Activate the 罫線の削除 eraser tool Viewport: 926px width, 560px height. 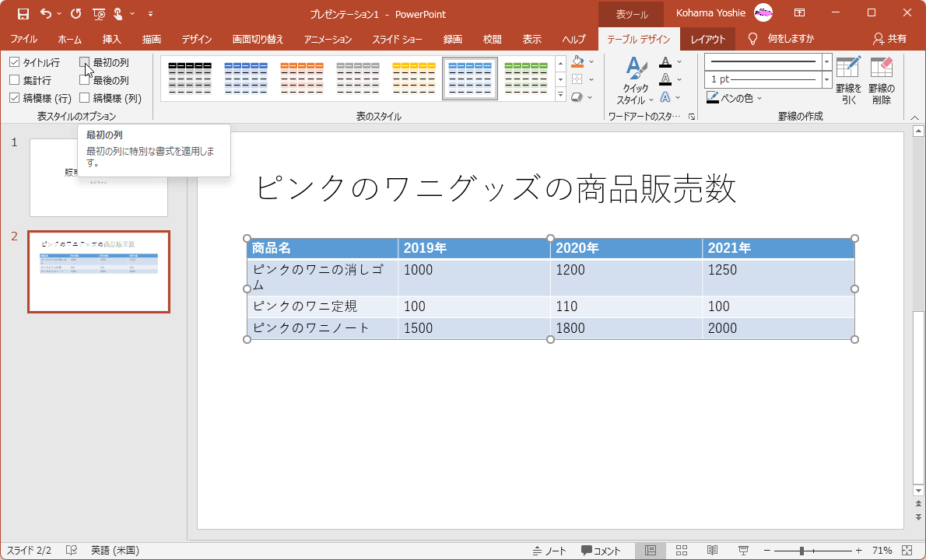point(882,77)
